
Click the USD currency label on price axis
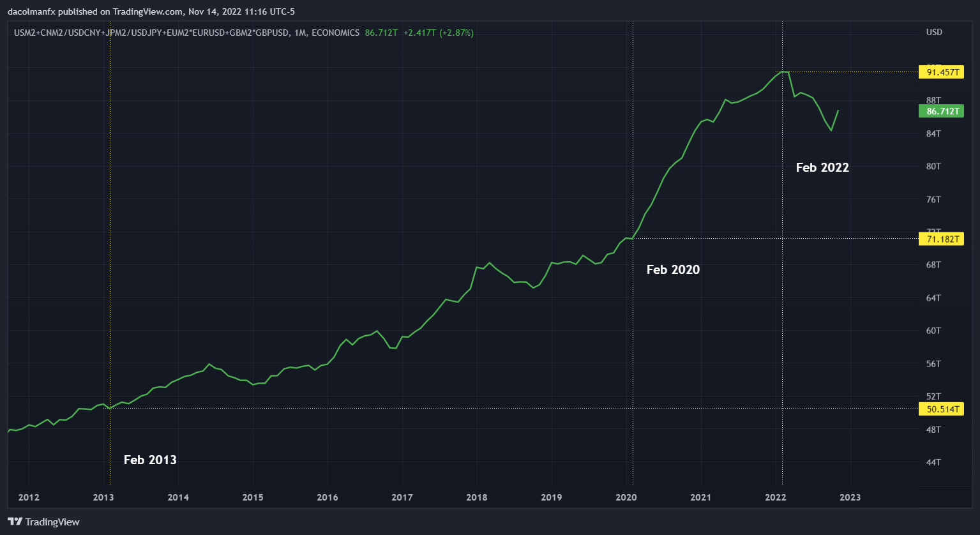coord(934,32)
